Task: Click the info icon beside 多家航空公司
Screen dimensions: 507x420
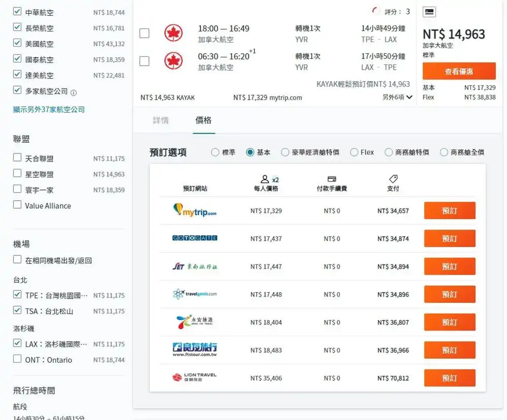Action: [x=74, y=93]
